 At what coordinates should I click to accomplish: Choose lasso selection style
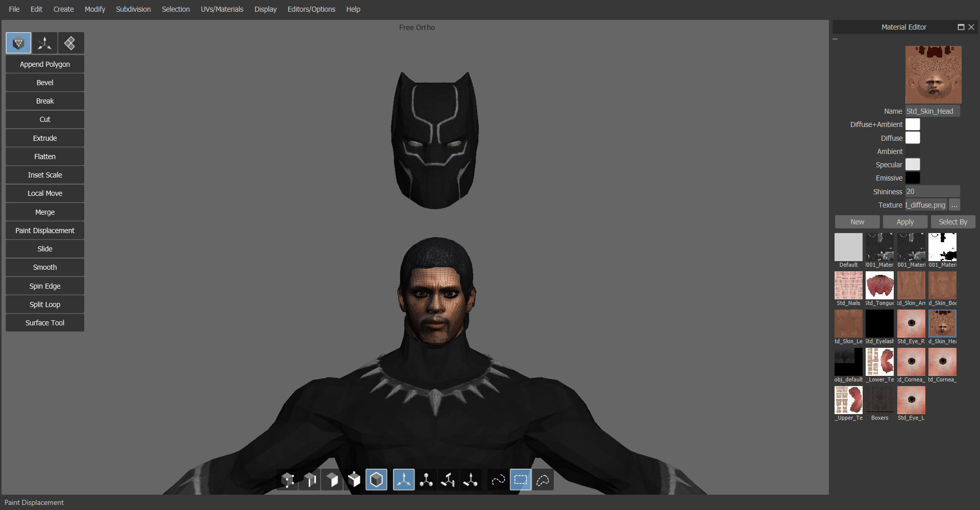(x=543, y=480)
